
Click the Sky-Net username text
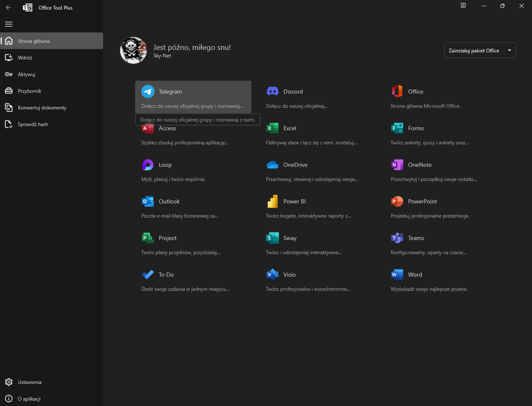click(x=162, y=56)
